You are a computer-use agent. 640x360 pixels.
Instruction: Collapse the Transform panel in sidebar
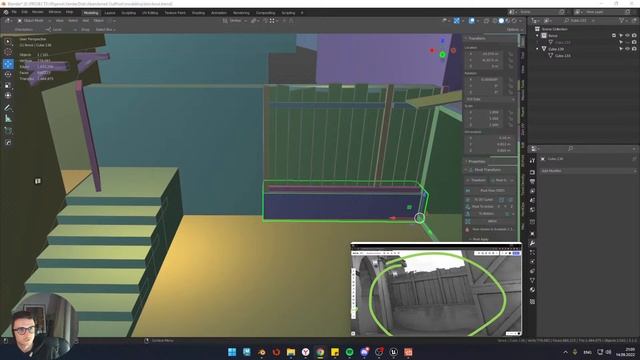pyautogui.click(x=466, y=38)
